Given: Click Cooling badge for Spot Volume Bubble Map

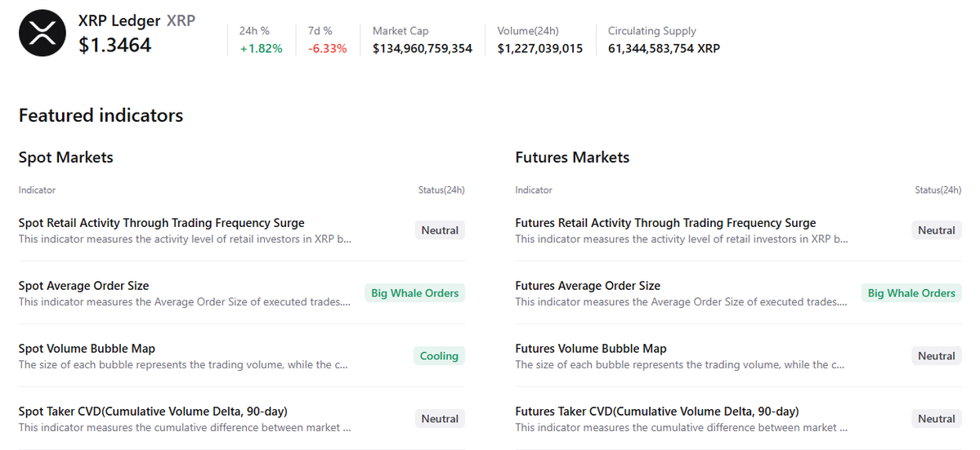Looking at the screenshot, I should [439, 356].
